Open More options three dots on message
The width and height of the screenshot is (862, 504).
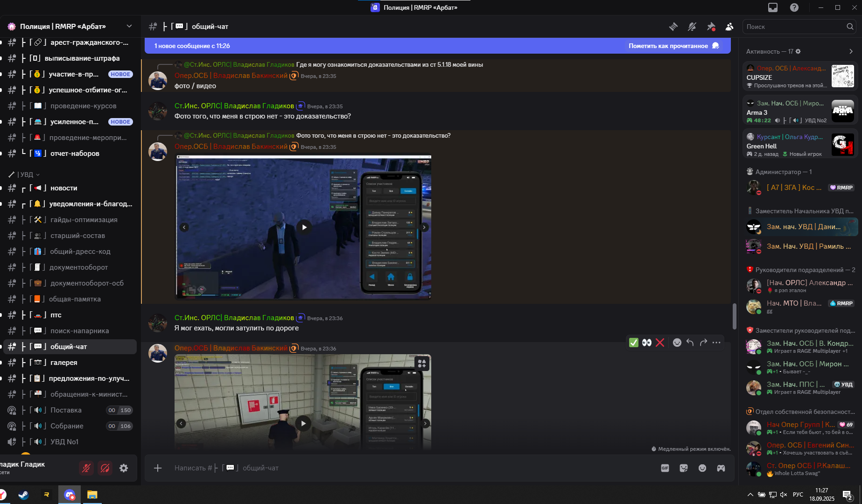click(x=716, y=343)
